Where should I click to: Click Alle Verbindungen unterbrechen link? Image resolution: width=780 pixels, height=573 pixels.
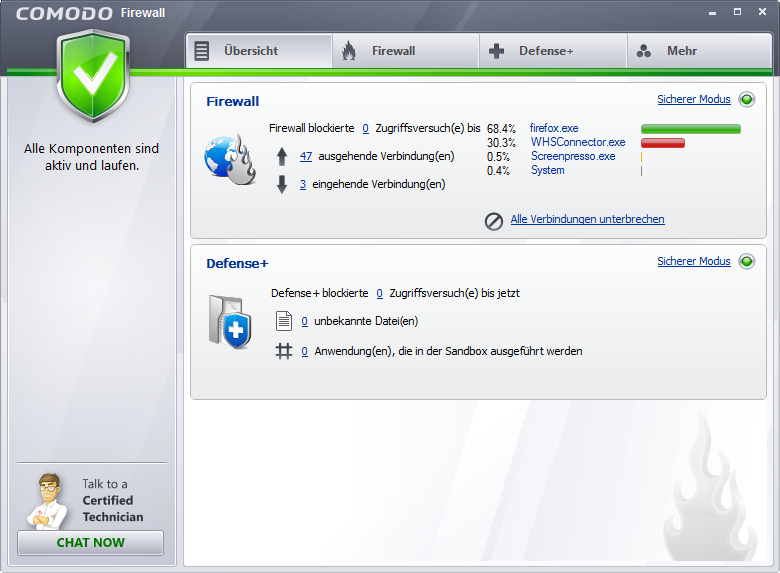point(587,220)
